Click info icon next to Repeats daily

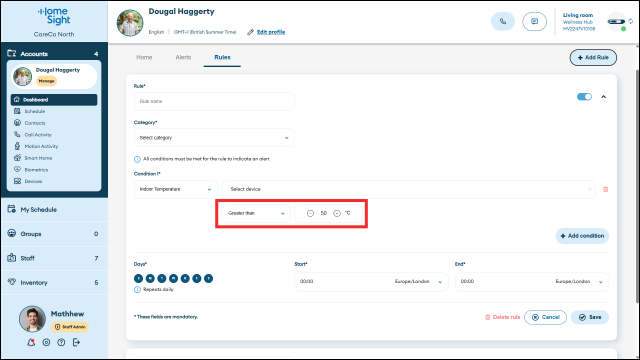[137, 289]
